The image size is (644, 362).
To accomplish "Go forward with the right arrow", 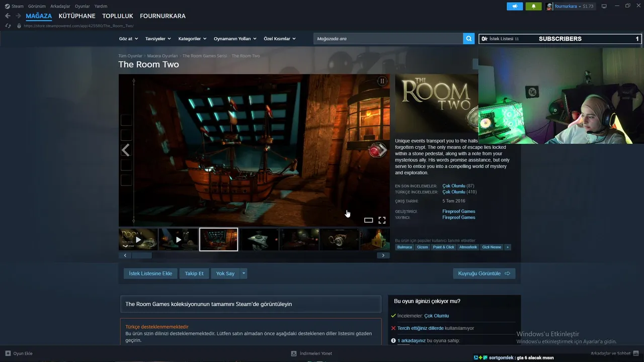I will pyautogui.click(x=19, y=16).
